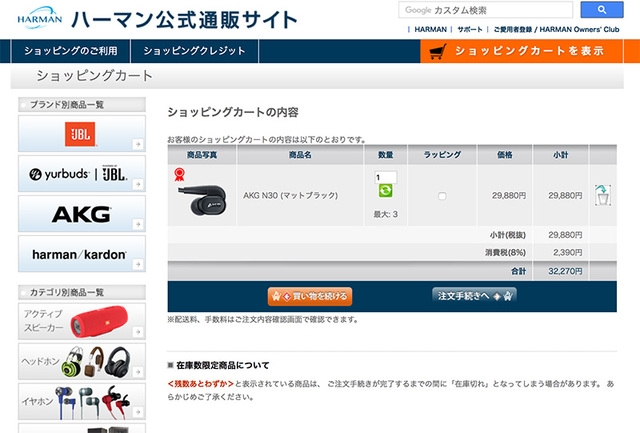Click the 最大: 3 quantity limit text
This screenshot has height=433, width=640.
385,214
